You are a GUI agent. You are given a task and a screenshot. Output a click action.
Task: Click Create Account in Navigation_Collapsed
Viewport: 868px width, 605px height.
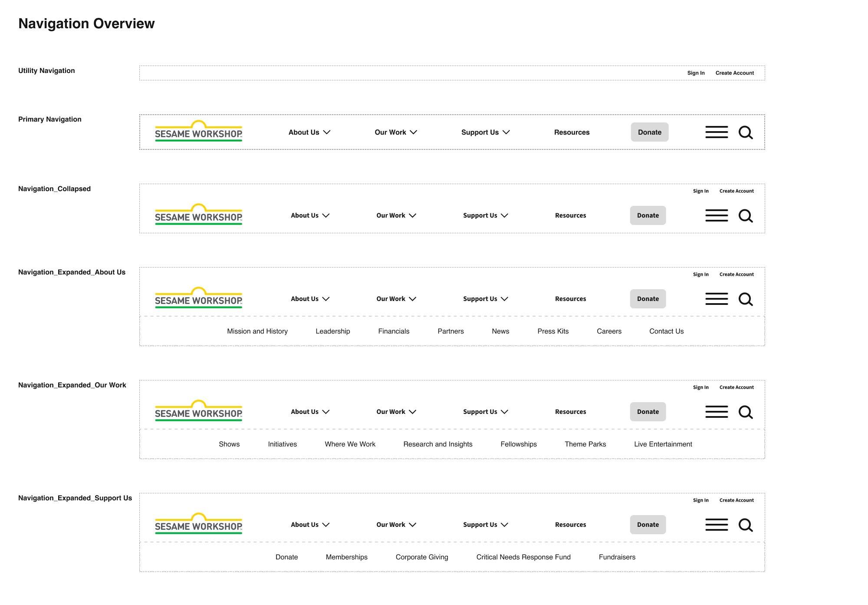[736, 191]
